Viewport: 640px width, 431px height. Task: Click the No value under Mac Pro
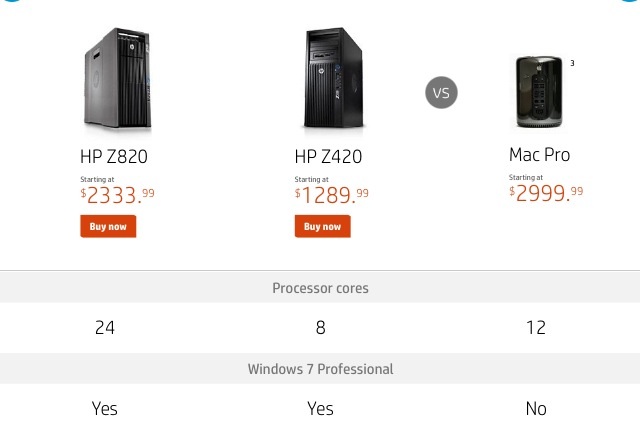(536, 409)
